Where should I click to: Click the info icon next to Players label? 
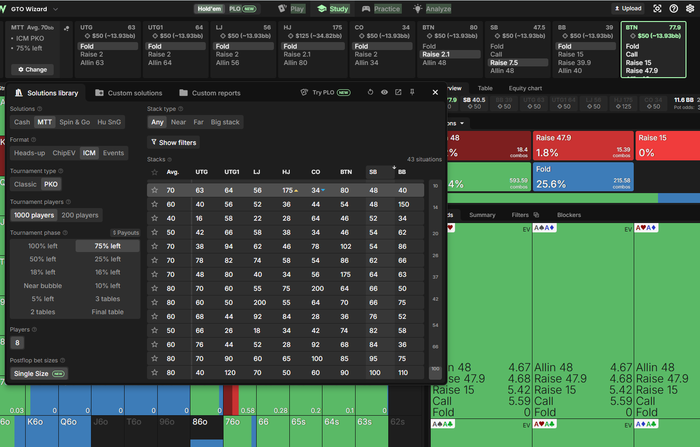[x=34, y=330]
